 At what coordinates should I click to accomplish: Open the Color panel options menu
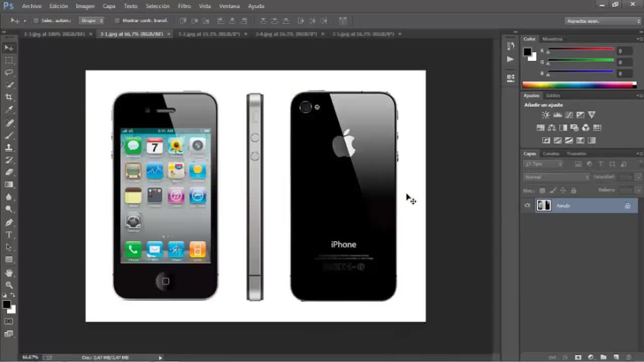(639, 39)
